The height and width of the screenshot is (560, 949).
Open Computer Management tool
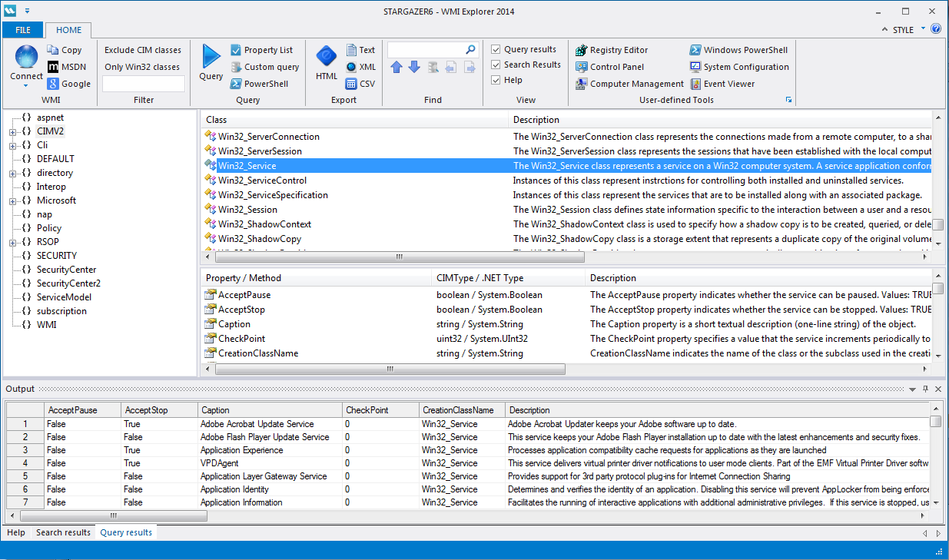[630, 84]
